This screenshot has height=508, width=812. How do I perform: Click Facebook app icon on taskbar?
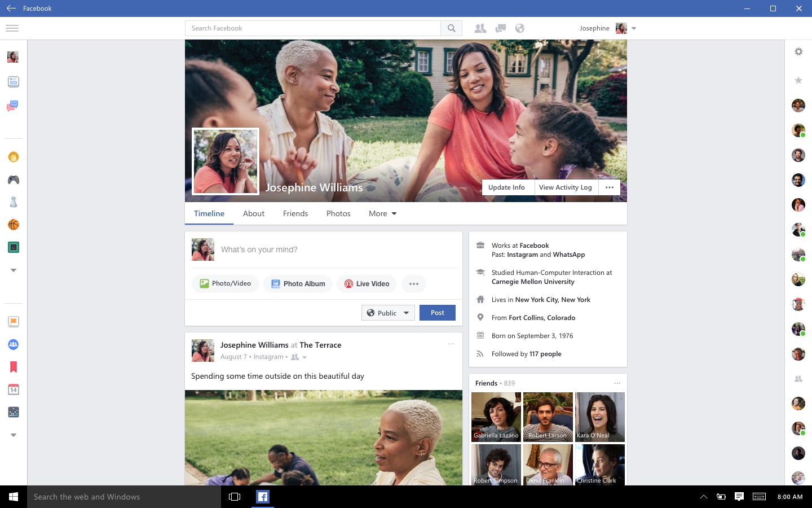pos(263,497)
